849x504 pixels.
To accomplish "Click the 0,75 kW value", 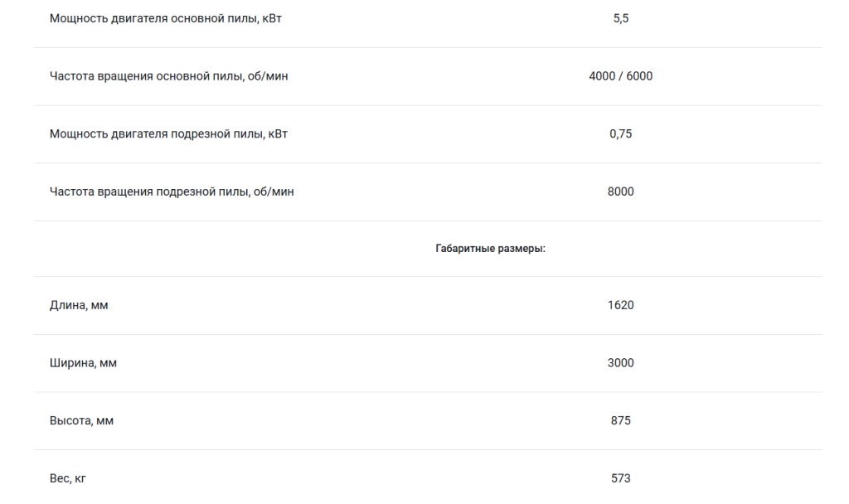I will (x=620, y=133).
